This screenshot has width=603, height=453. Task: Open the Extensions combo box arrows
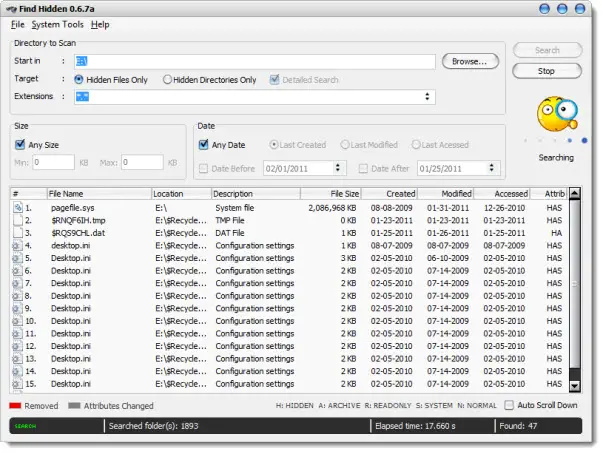427,97
